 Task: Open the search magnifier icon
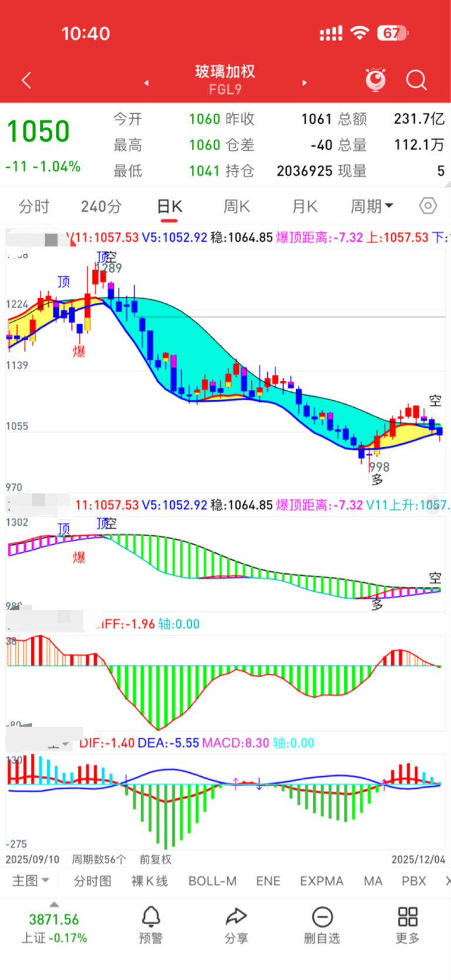point(416,80)
